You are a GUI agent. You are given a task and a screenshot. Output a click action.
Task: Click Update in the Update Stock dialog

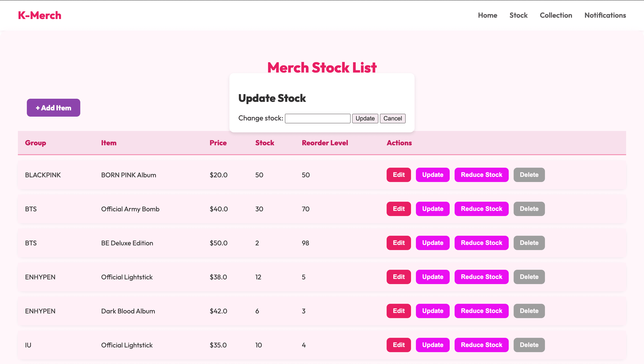tap(365, 118)
